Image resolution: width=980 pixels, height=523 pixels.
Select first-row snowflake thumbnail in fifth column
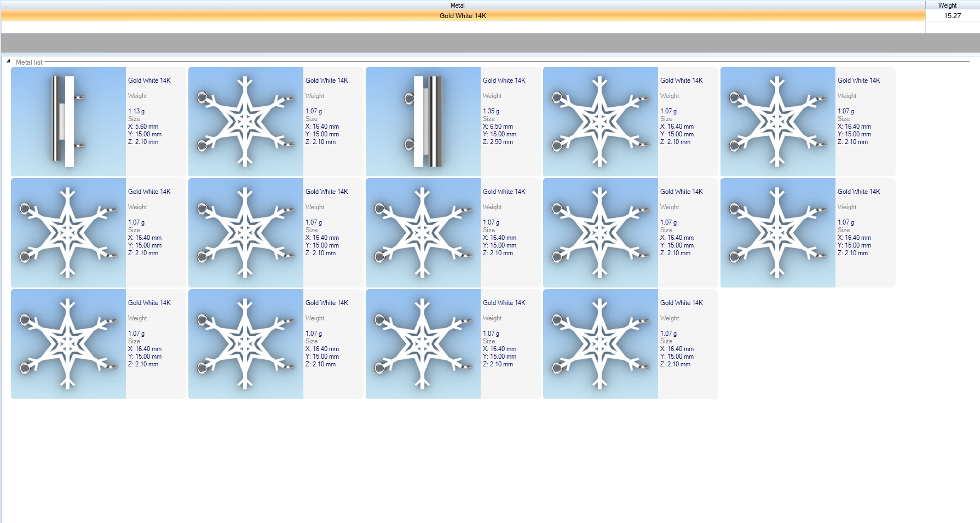pyautogui.click(x=778, y=122)
